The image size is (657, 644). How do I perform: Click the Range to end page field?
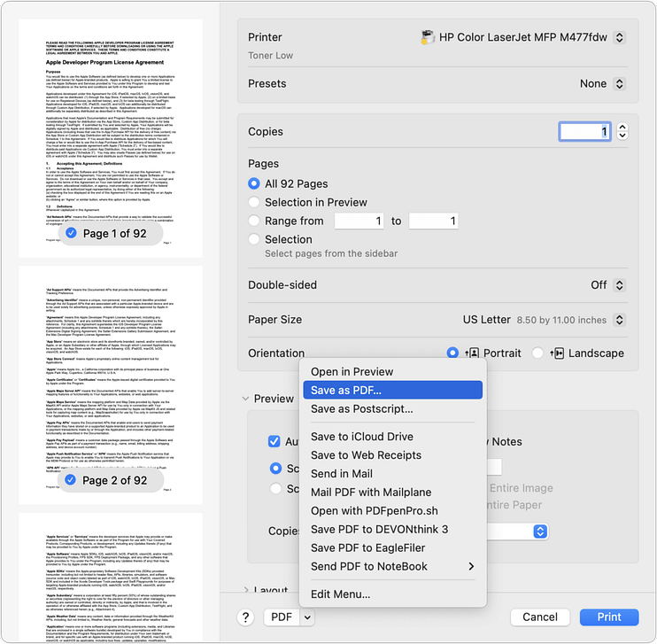[434, 221]
